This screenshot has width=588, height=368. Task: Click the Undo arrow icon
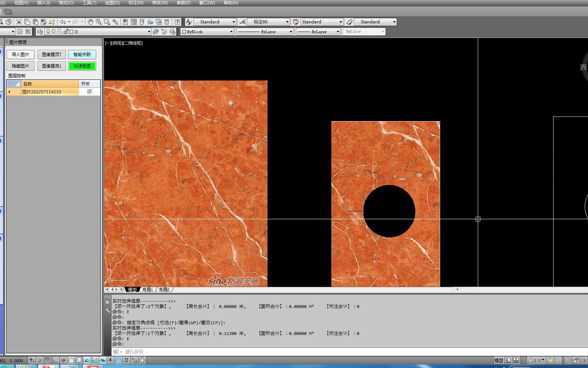tap(63, 22)
